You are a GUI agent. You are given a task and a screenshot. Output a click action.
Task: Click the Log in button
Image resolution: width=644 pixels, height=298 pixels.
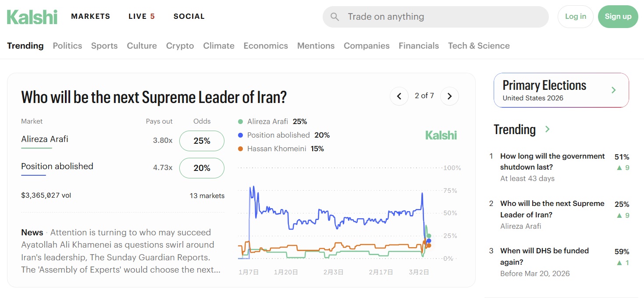(x=575, y=17)
